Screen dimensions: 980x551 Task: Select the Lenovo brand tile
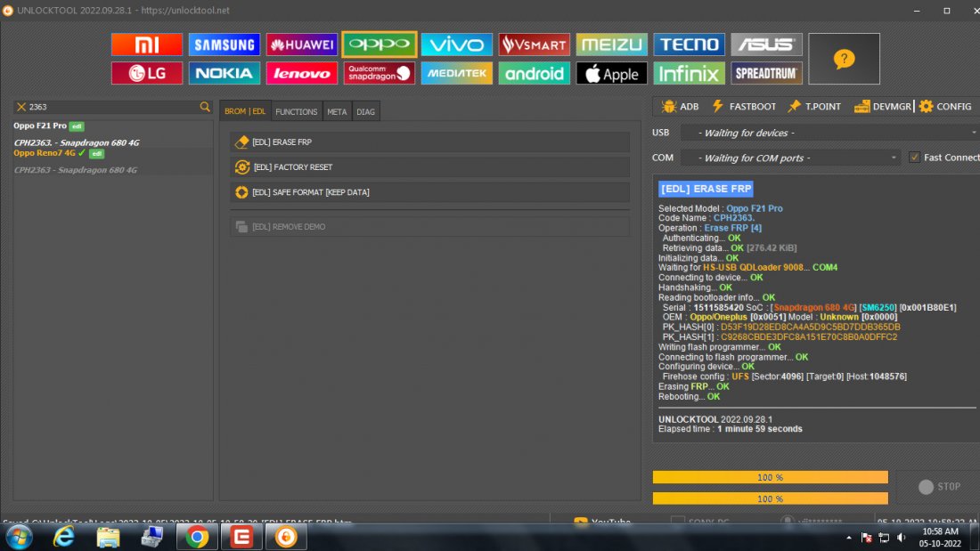302,73
